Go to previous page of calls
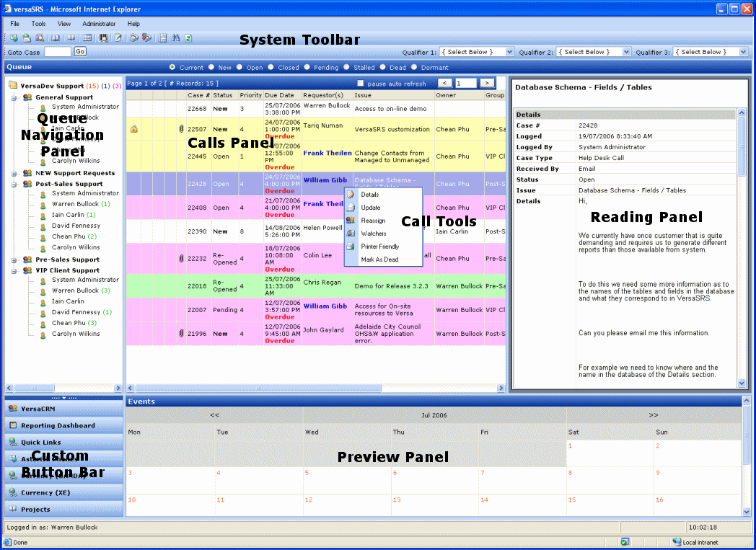Screen dimensions: 756x550 coord(444,84)
